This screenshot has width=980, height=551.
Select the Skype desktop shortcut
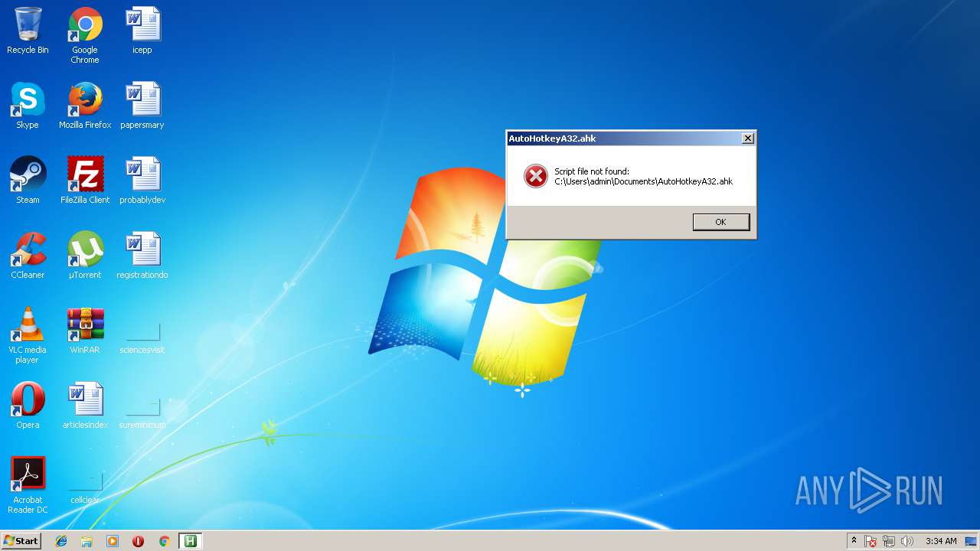(x=28, y=106)
